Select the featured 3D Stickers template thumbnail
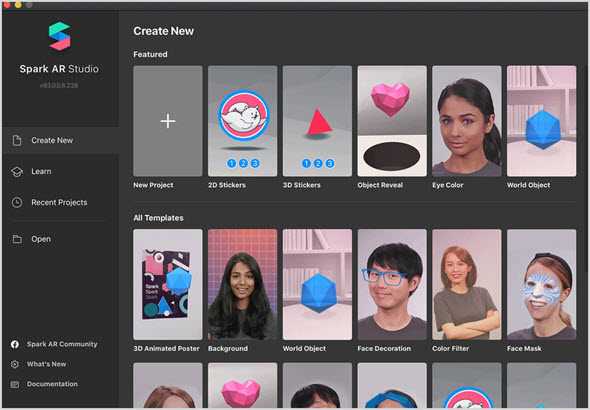 (x=317, y=121)
